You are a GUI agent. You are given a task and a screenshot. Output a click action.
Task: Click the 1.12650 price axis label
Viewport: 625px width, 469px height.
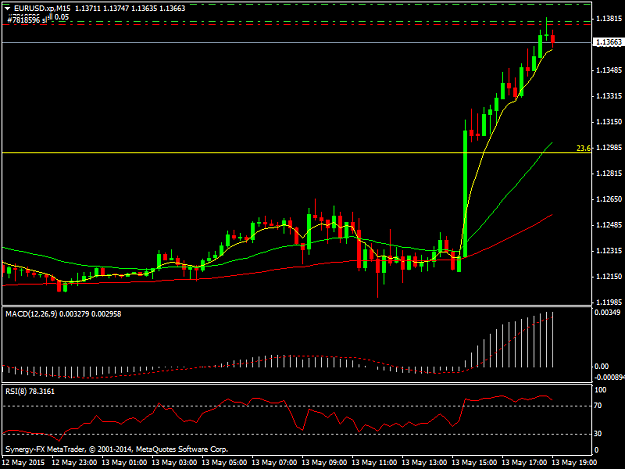(609, 199)
